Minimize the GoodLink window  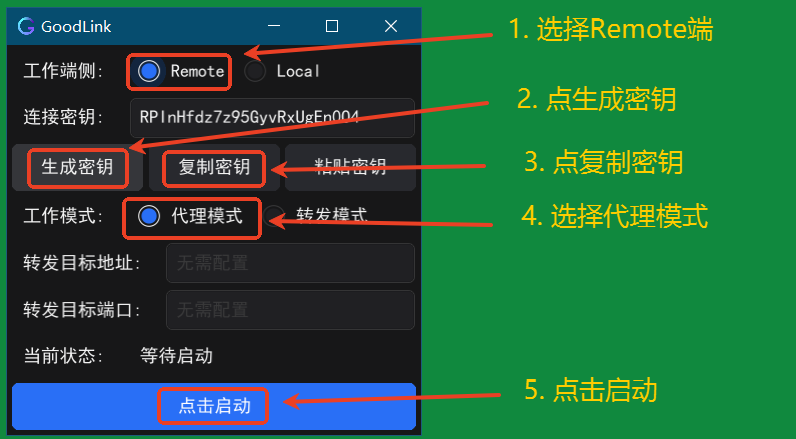pos(274,26)
